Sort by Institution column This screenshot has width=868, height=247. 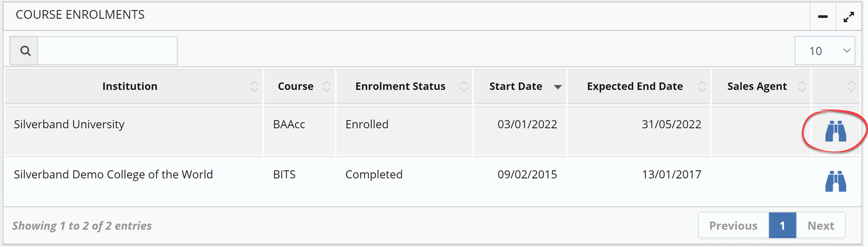pyautogui.click(x=130, y=86)
